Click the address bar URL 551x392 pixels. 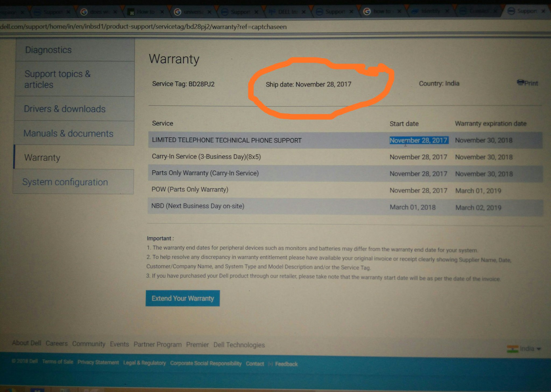click(143, 27)
